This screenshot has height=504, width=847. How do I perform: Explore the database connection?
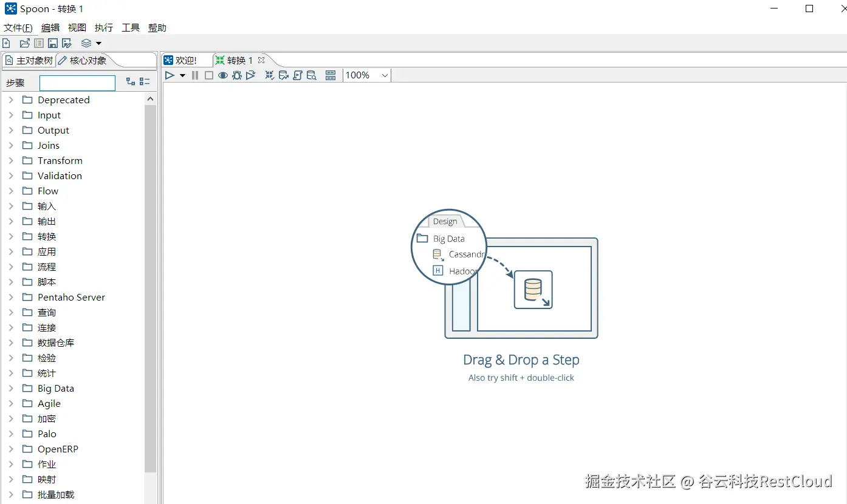[x=312, y=75]
